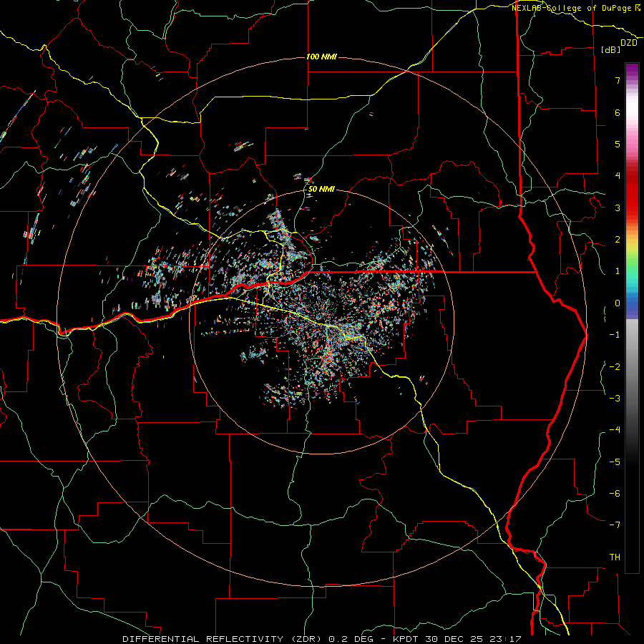This screenshot has width=644, height=644.
Task: Select the "1" value on the color scale
Action: click(618, 271)
